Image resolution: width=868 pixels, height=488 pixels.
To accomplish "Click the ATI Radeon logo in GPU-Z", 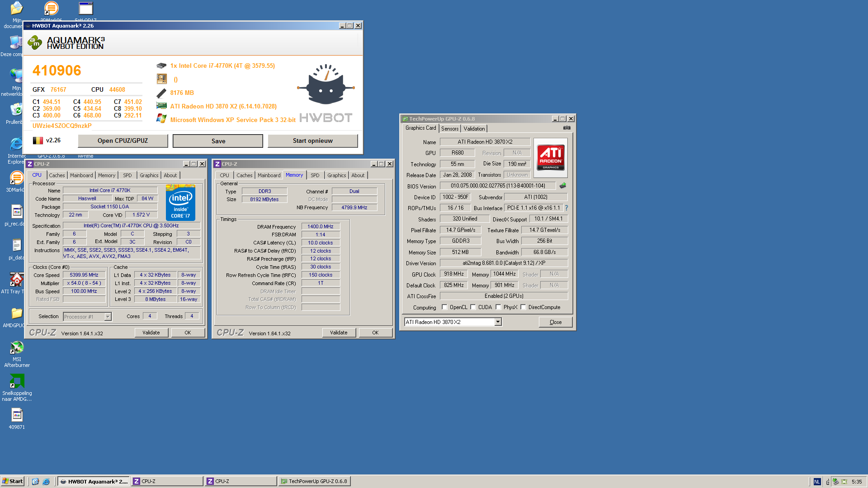I will [550, 157].
